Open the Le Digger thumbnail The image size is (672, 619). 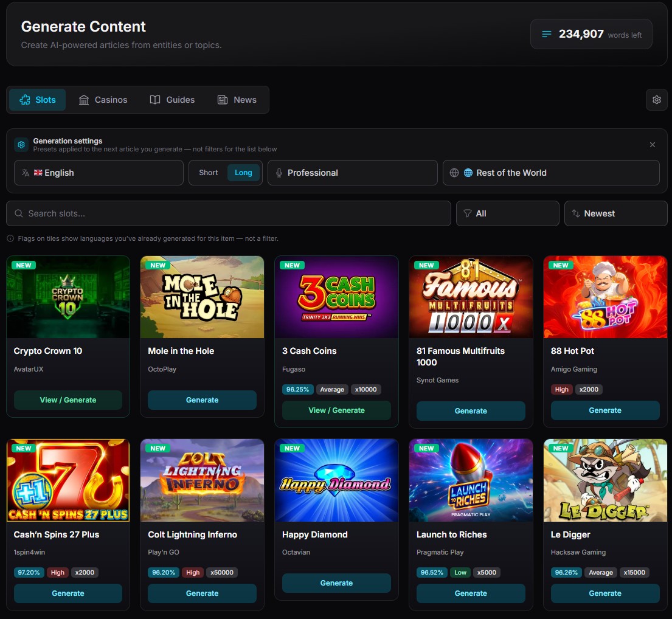604,480
